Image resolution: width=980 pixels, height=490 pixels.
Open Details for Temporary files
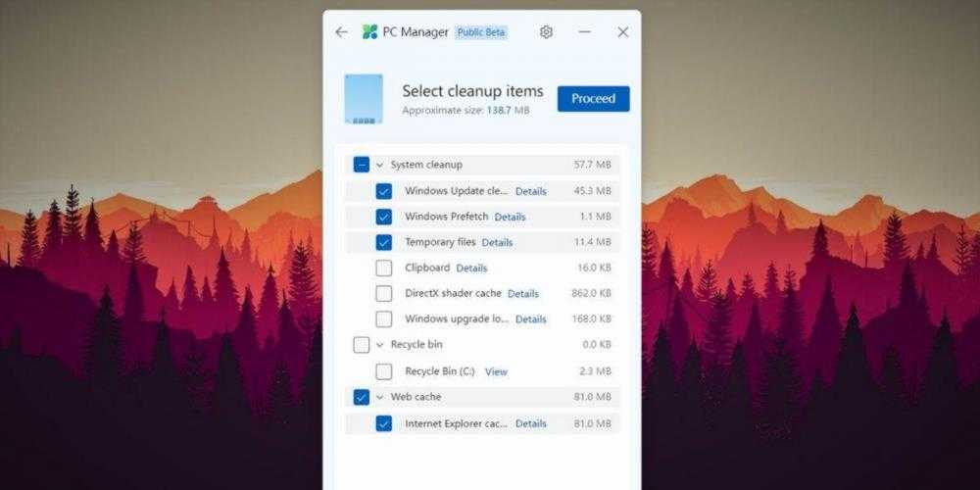click(498, 242)
